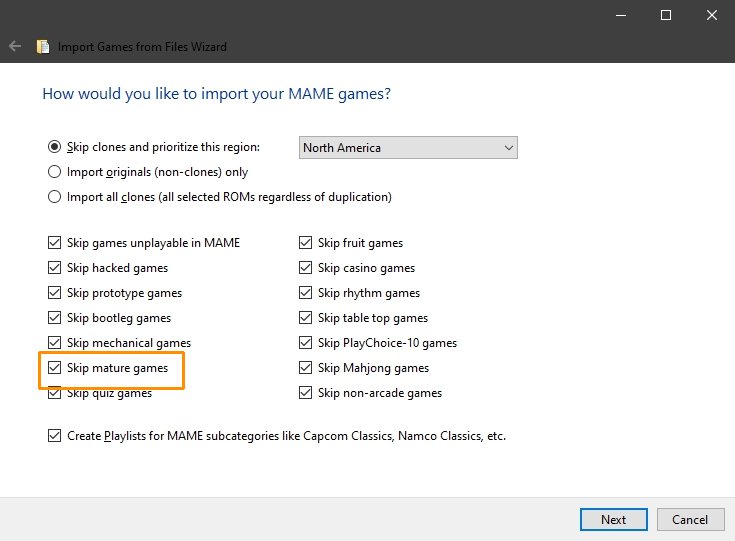The width and height of the screenshot is (735, 541).
Task: Click the Cancel button
Action: click(x=690, y=519)
